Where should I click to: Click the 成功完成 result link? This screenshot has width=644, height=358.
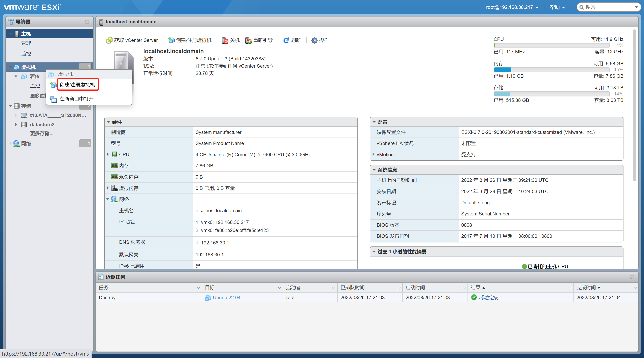click(x=488, y=297)
